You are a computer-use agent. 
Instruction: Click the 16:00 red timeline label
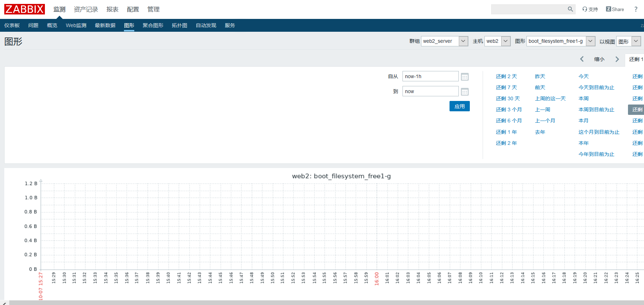(x=376, y=279)
